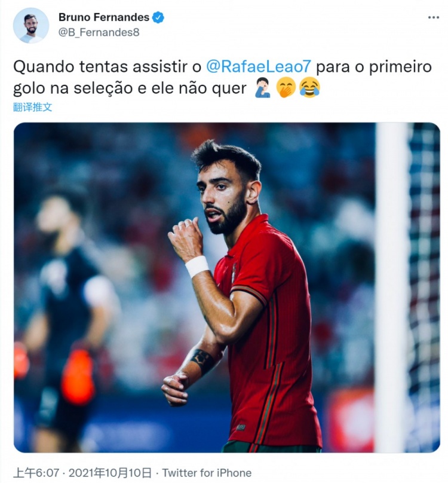Open the attached tweet photo
This screenshot has width=448, height=483.
click(x=227, y=288)
